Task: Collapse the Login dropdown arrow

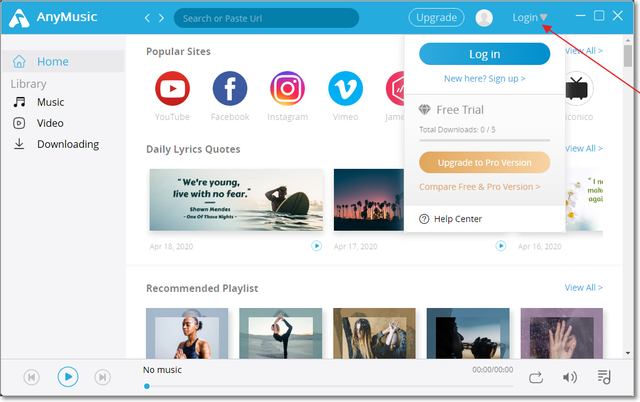Action: point(544,17)
